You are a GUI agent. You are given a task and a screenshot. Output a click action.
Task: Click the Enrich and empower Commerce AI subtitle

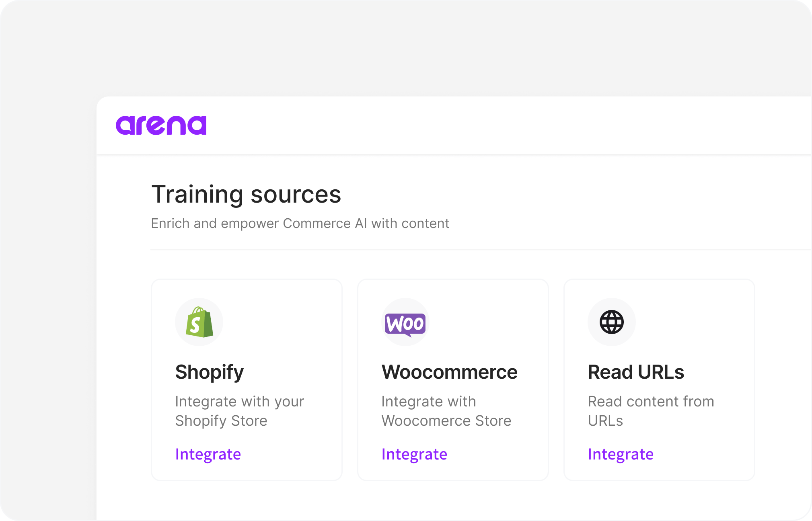pyautogui.click(x=300, y=224)
